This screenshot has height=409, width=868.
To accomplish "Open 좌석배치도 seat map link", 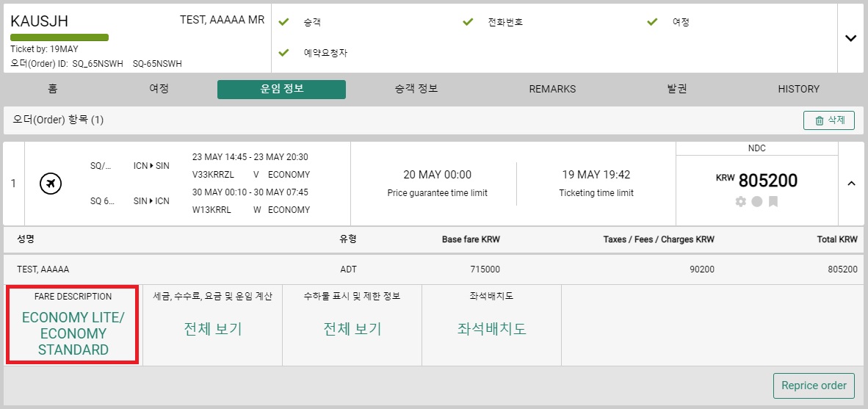I will [x=491, y=329].
